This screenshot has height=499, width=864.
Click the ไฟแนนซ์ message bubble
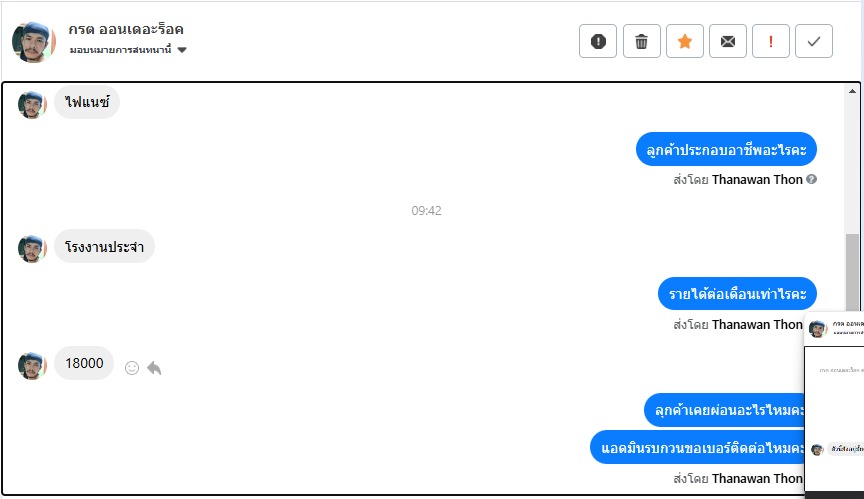[x=87, y=102]
